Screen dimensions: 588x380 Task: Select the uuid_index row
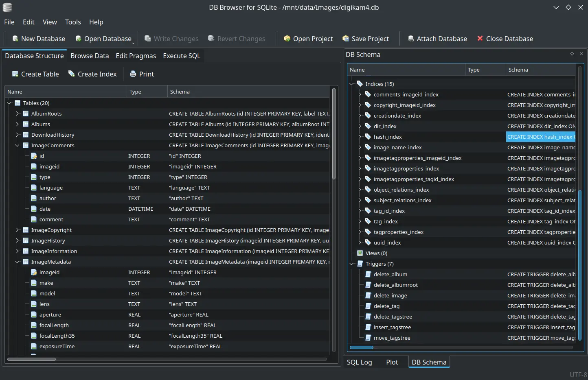tap(462, 242)
